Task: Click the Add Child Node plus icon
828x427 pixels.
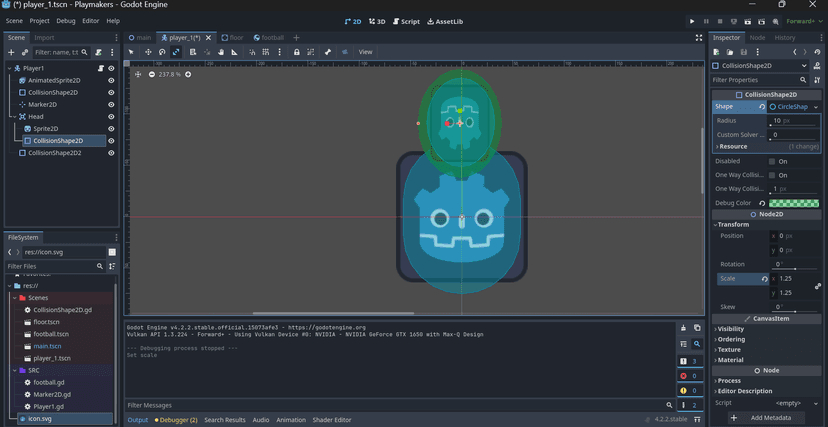Action: pyautogui.click(x=11, y=52)
